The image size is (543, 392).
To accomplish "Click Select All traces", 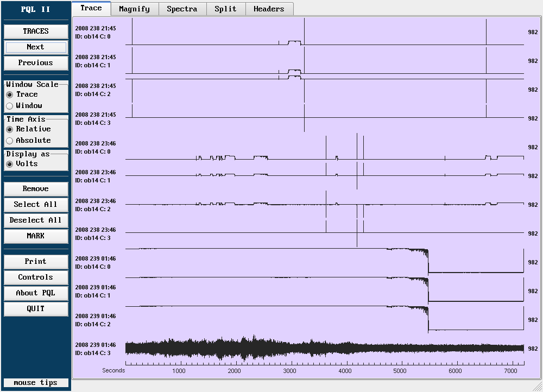I will [x=36, y=205].
